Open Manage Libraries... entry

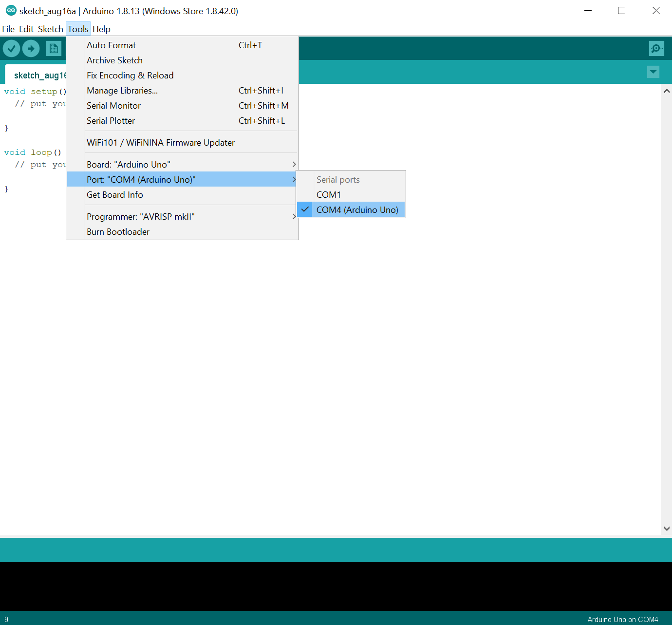(x=182, y=91)
